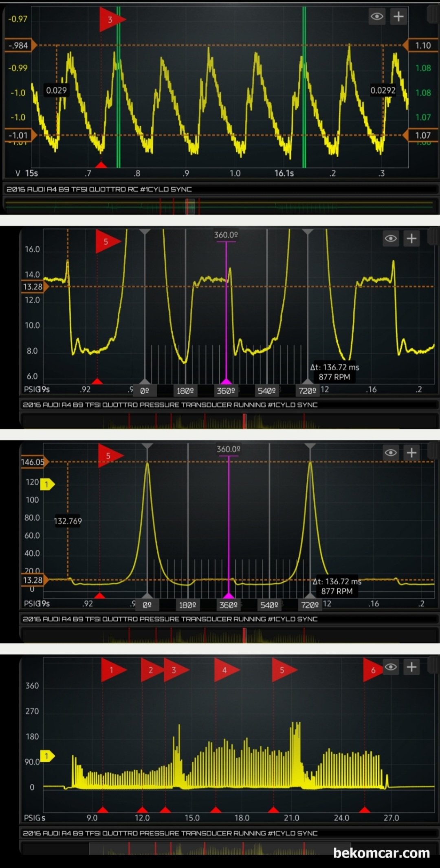
Task: Click the red triangle marker below top voltage waveform
Action: (101, 164)
